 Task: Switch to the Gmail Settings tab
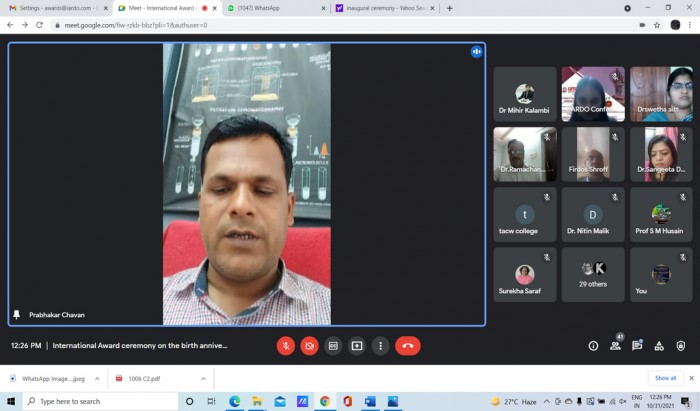(58, 8)
